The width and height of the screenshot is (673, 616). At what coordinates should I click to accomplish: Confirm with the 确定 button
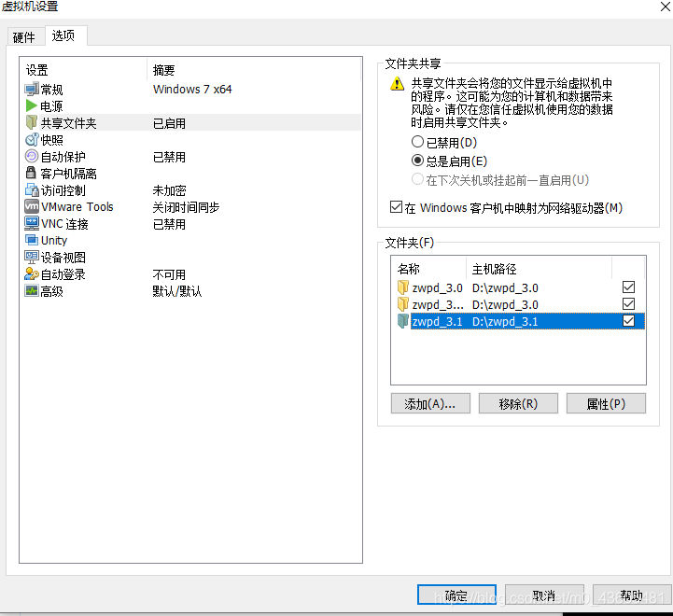(456, 595)
